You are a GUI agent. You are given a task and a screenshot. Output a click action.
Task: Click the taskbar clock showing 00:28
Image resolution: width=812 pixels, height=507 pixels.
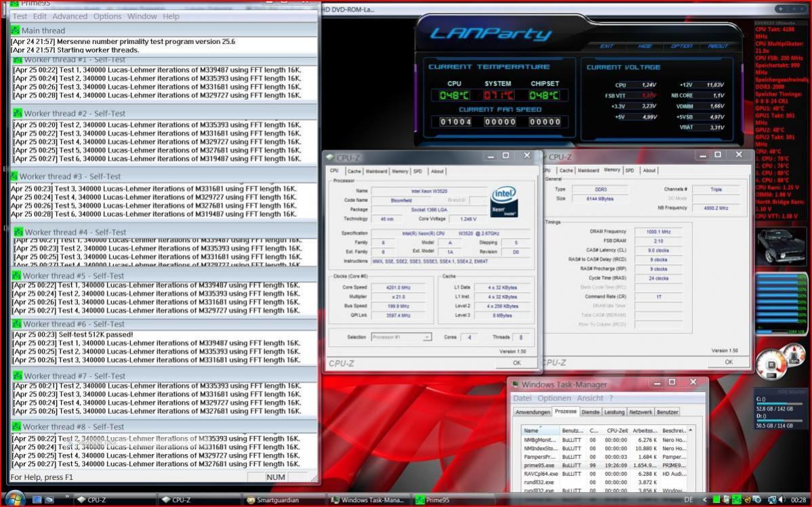coord(798,500)
